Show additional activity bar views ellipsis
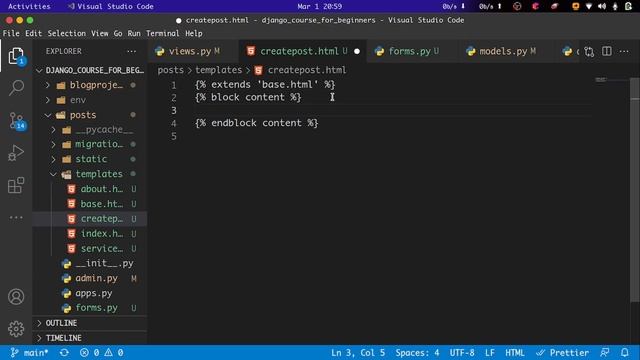The height and width of the screenshot is (360, 640). click(16, 217)
